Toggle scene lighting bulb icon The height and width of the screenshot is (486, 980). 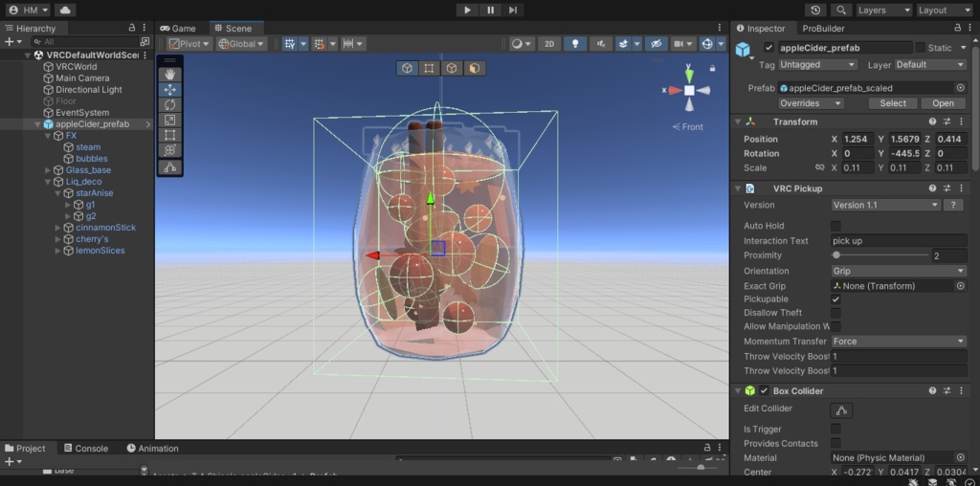coord(575,44)
